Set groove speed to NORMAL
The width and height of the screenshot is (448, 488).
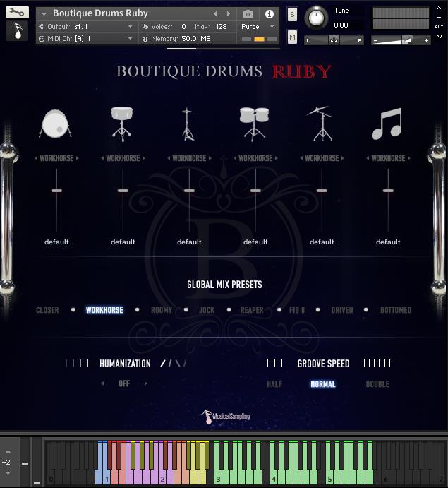pos(323,384)
